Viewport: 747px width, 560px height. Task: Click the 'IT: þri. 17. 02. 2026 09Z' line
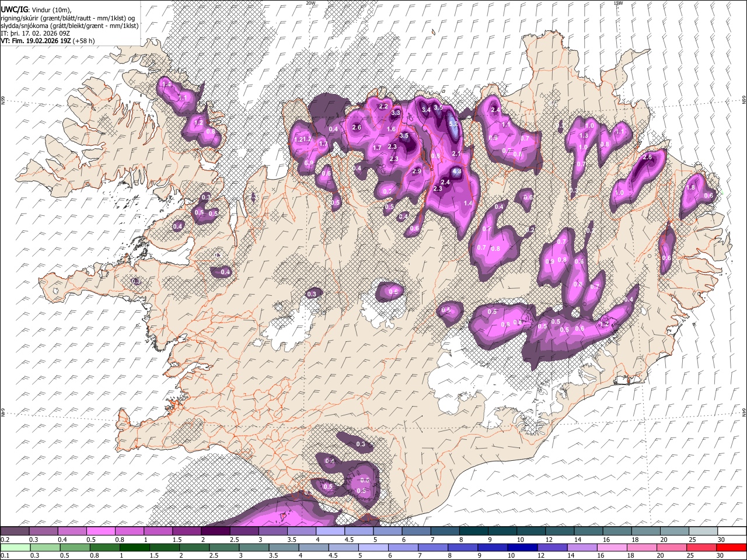point(36,33)
